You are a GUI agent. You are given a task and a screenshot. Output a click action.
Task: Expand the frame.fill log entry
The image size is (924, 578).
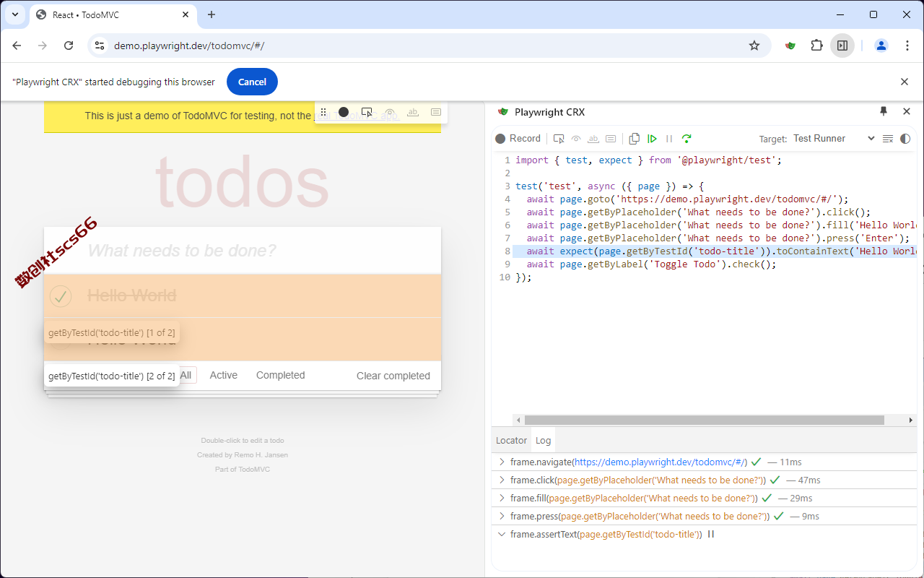coord(502,498)
